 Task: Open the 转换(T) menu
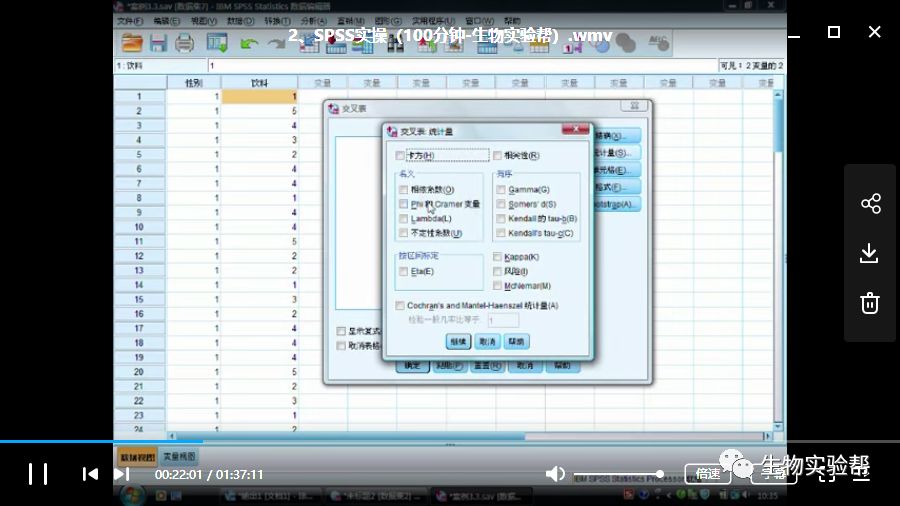click(277, 21)
